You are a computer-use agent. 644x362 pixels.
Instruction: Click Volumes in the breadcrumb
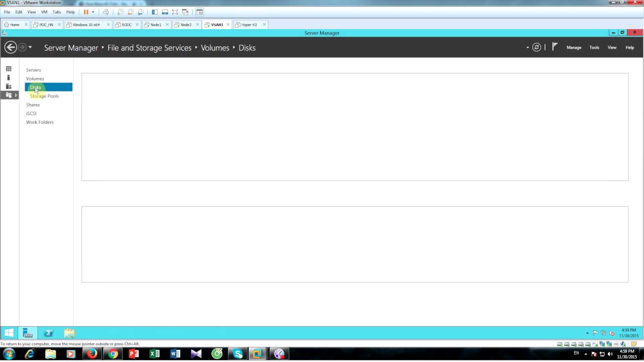(x=215, y=48)
